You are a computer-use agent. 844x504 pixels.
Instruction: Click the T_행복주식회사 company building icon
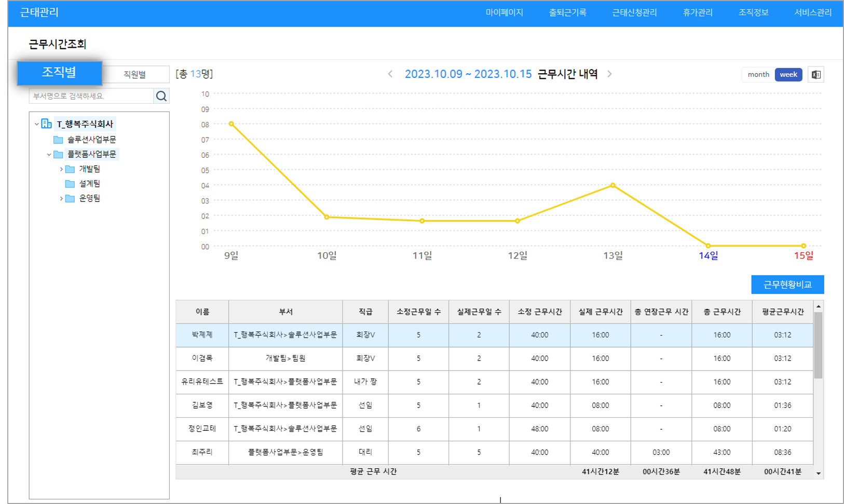46,124
